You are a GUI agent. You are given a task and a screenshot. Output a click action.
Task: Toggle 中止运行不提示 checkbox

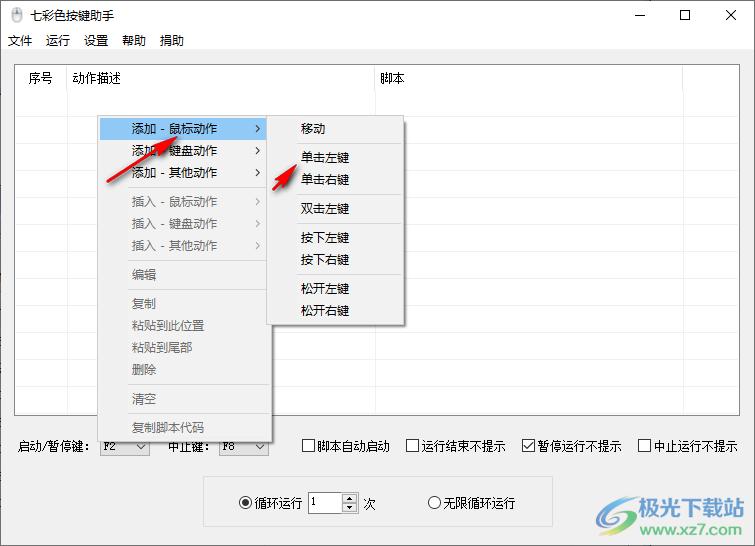pyautogui.click(x=645, y=446)
